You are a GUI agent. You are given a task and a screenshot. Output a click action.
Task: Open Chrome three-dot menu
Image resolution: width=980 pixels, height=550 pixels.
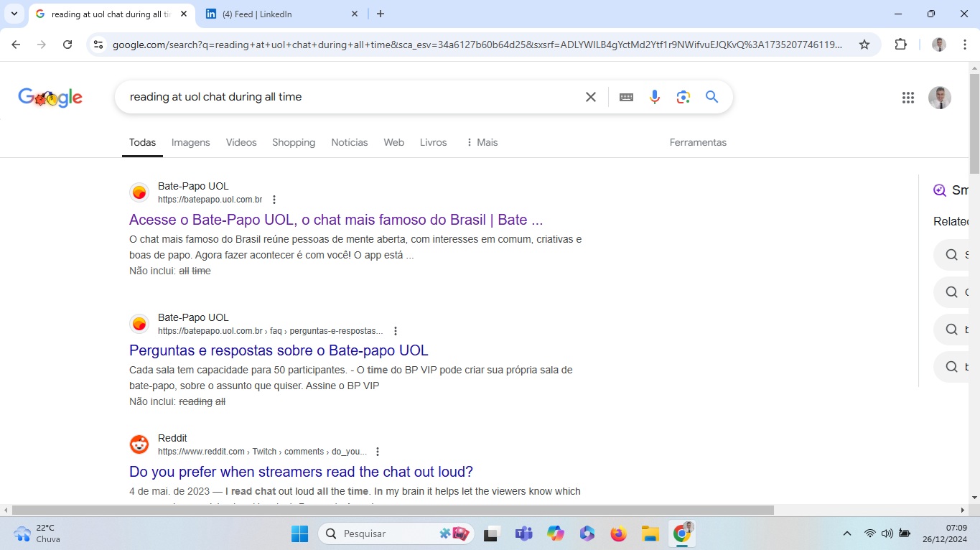pos(963,45)
